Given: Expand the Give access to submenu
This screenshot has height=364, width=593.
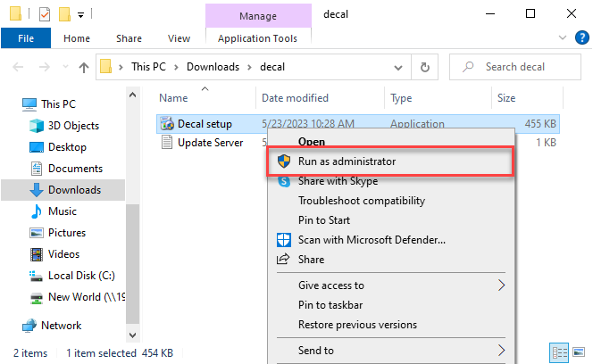Looking at the screenshot, I should pos(501,285).
